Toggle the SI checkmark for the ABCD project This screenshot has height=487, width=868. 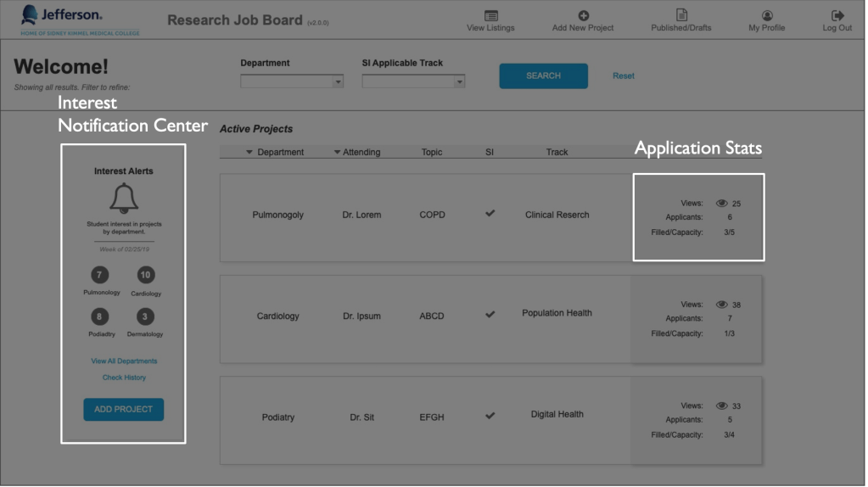[x=490, y=315]
